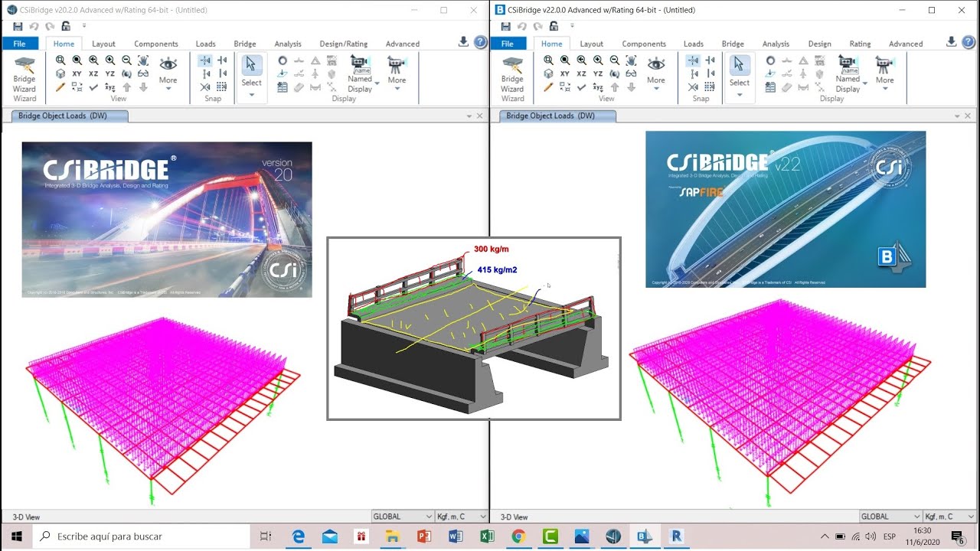Screen dimensions: 980x551
Task: Close Bridge Object Loads (DW) view in v20
Action: coord(480,116)
